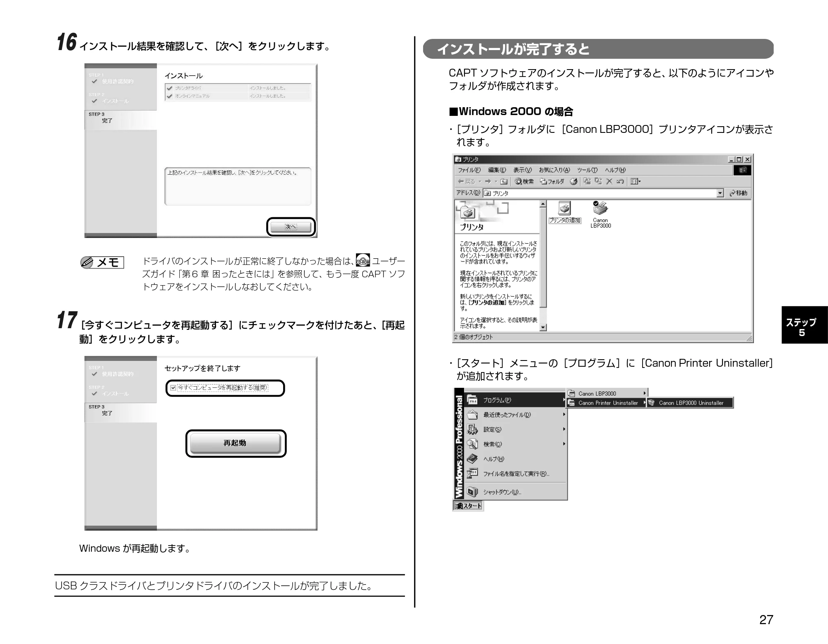The width and height of the screenshot is (828, 644).
Task: Click the 再起動 button
Action: (x=235, y=443)
